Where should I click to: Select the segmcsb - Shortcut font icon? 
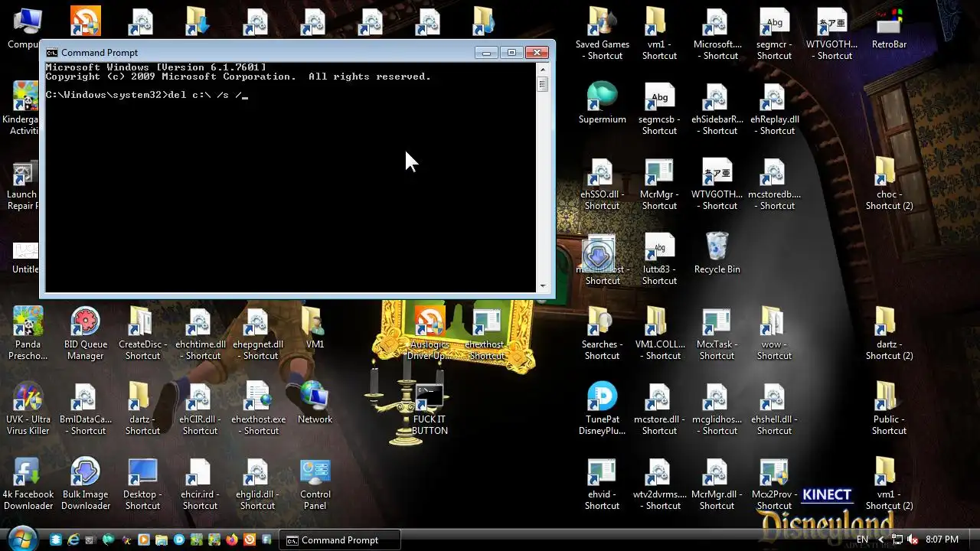(x=659, y=109)
